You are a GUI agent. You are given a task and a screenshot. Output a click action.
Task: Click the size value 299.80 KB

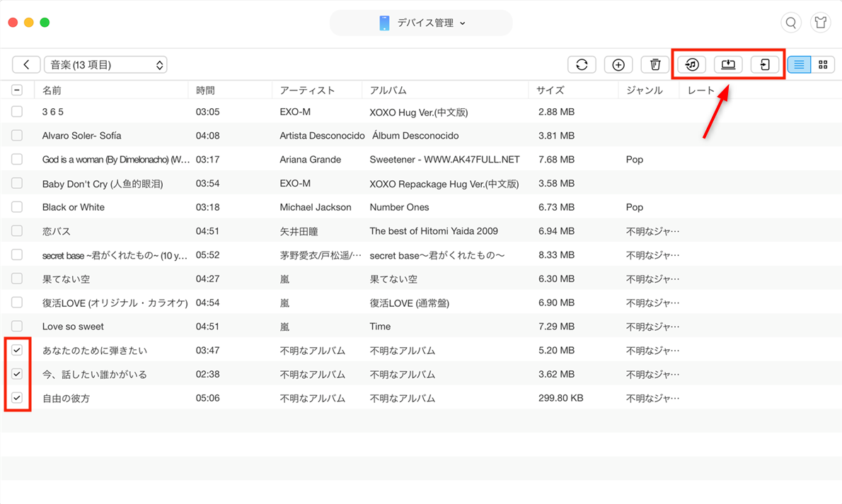point(560,398)
